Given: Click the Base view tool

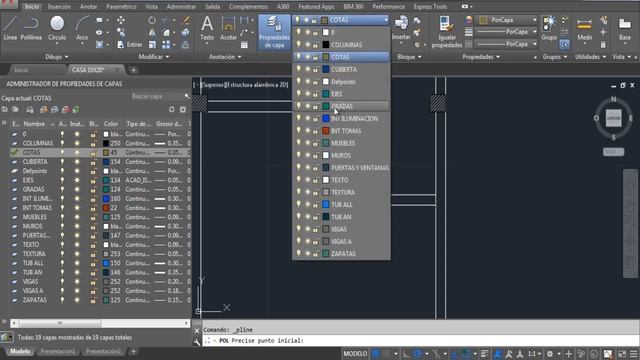Looking at the screenshot, I should coord(624,28).
